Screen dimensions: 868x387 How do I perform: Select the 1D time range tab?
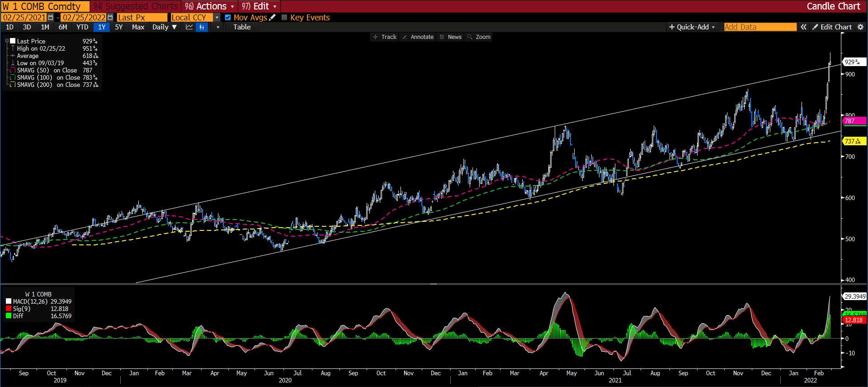(9, 27)
